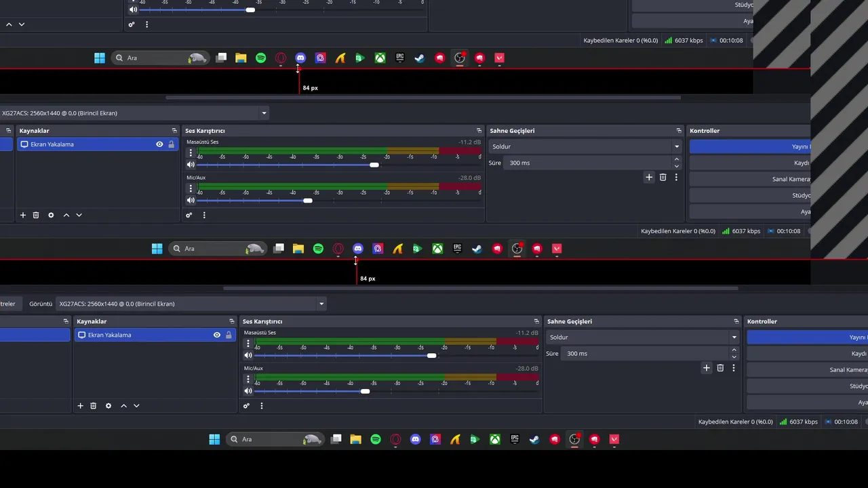Click Sanal Kamera button in bottom copy
The height and width of the screenshot is (488, 868).
point(807,370)
